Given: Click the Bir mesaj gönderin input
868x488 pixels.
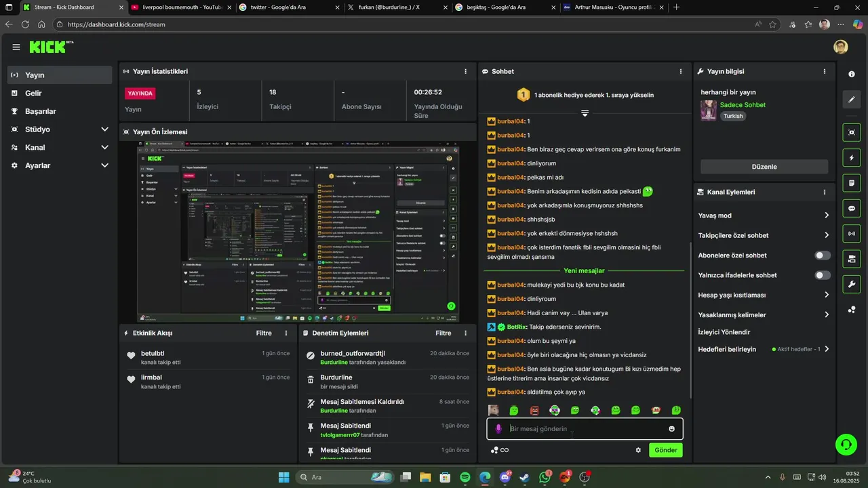Looking at the screenshot, I should [584, 429].
